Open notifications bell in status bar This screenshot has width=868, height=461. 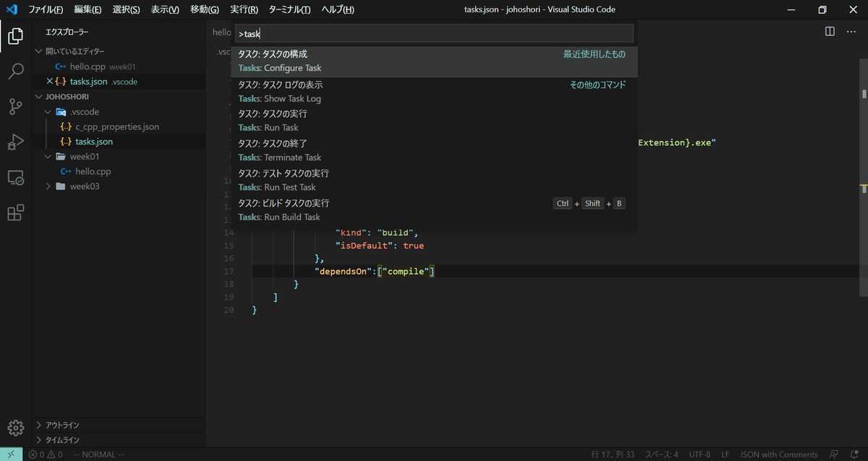coord(855,454)
